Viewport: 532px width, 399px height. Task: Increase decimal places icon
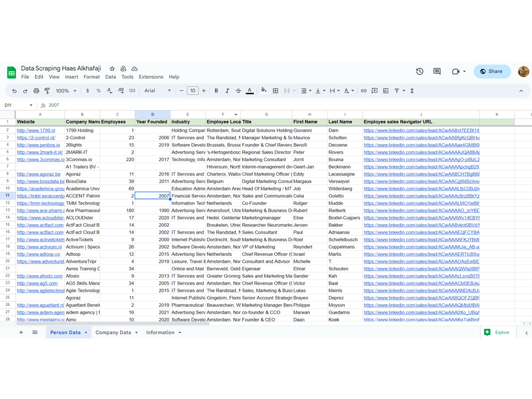click(x=121, y=91)
